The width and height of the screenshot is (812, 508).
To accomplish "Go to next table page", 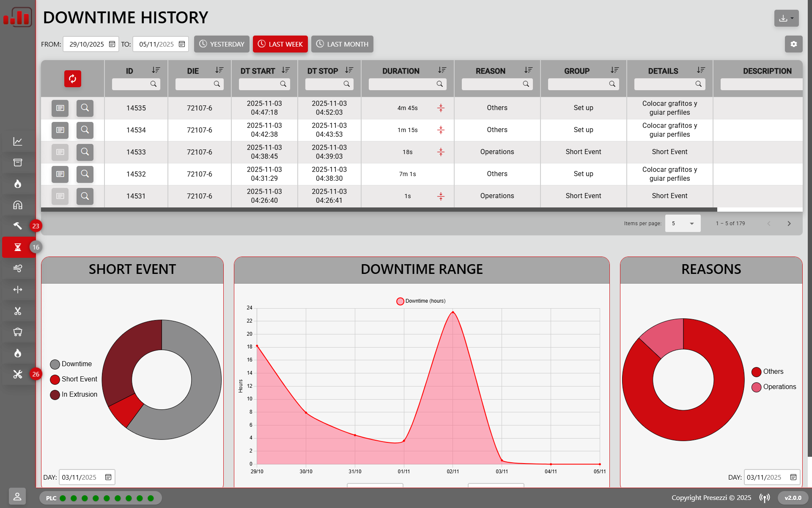I will pos(789,224).
